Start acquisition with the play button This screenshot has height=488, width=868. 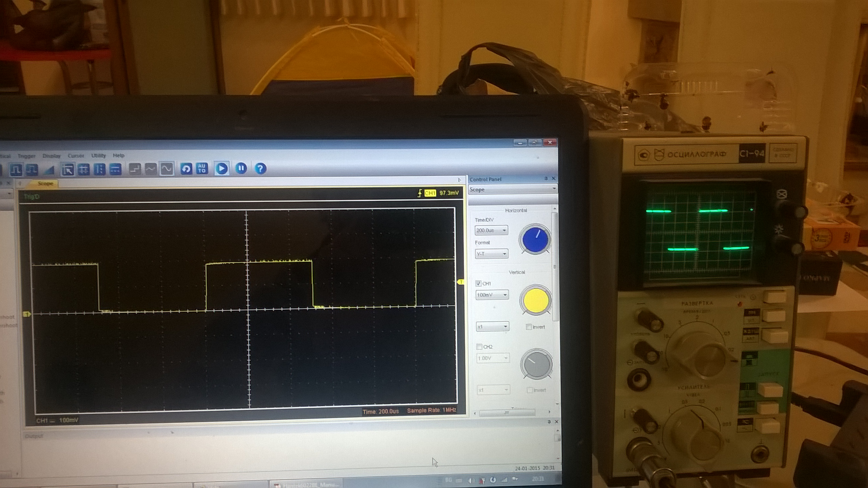pyautogui.click(x=221, y=168)
